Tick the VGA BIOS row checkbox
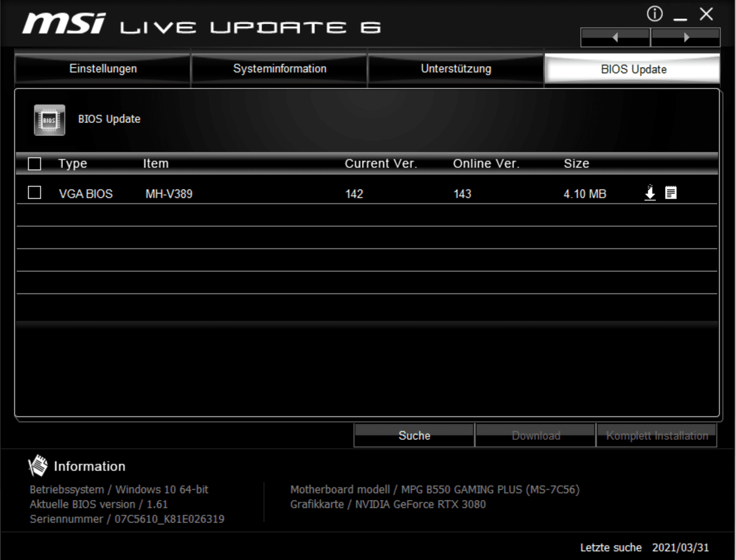Image resolution: width=736 pixels, height=560 pixels. (35, 192)
